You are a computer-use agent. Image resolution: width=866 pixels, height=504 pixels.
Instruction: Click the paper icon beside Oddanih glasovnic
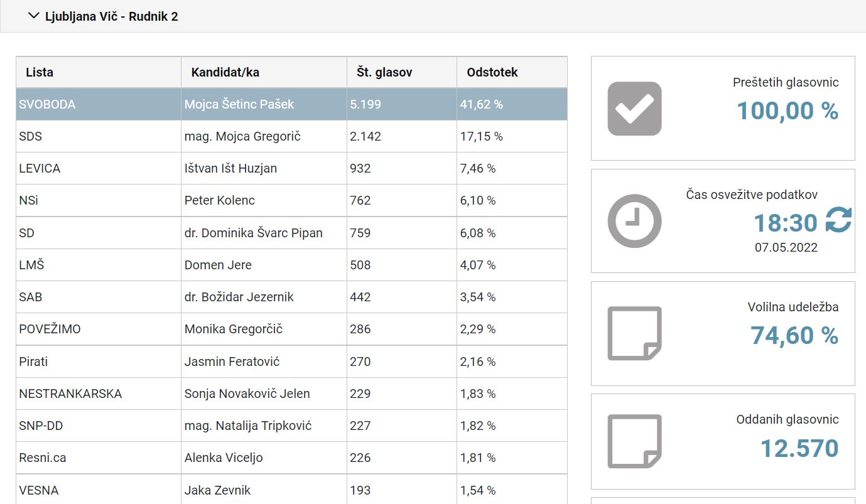[x=634, y=441]
